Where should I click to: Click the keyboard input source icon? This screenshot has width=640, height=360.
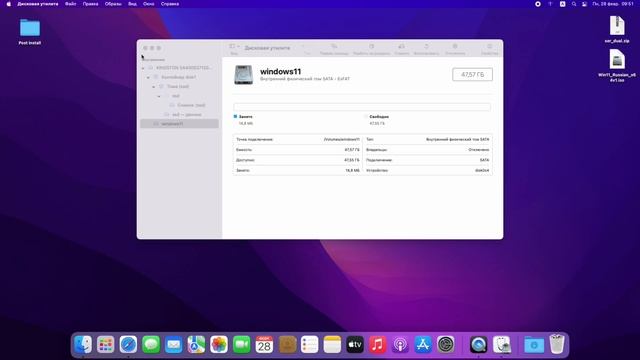click(562, 4)
